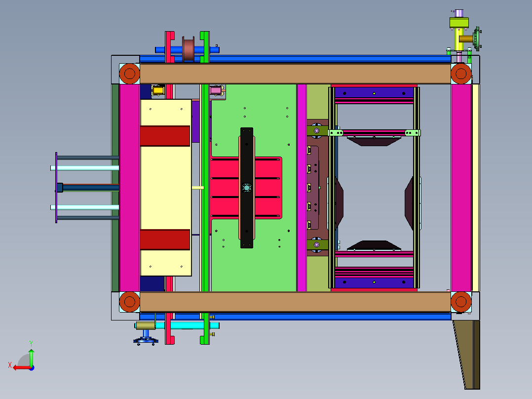Screen dimensions: 532x399
Task: Select the lower dark red block on cream panel
Action: pyautogui.click(x=165, y=239)
